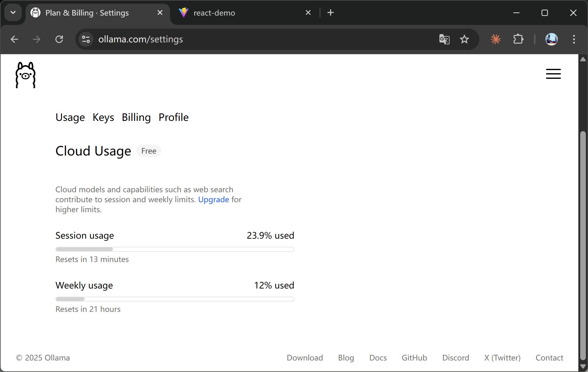The image size is (588, 372).
Task: Open the GitHub footer link
Action: [414, 358]
